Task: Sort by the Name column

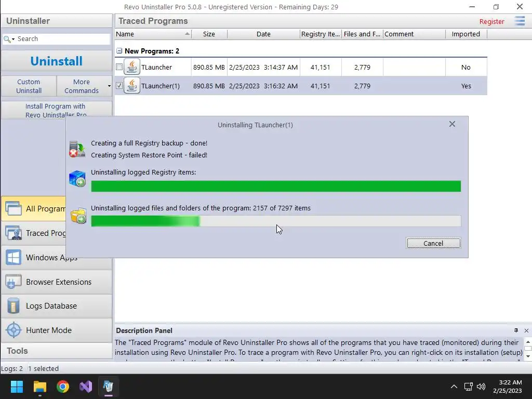Action: click(153, 34)
